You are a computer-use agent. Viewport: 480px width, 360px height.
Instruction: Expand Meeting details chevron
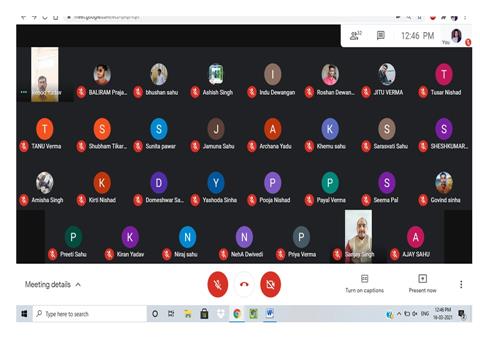78,284
